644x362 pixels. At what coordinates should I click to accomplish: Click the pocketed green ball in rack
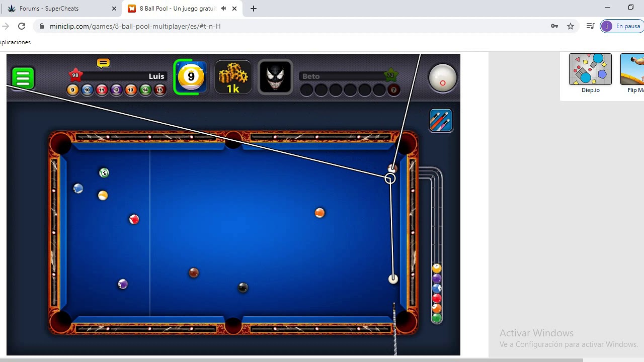[x=437, y=318]
